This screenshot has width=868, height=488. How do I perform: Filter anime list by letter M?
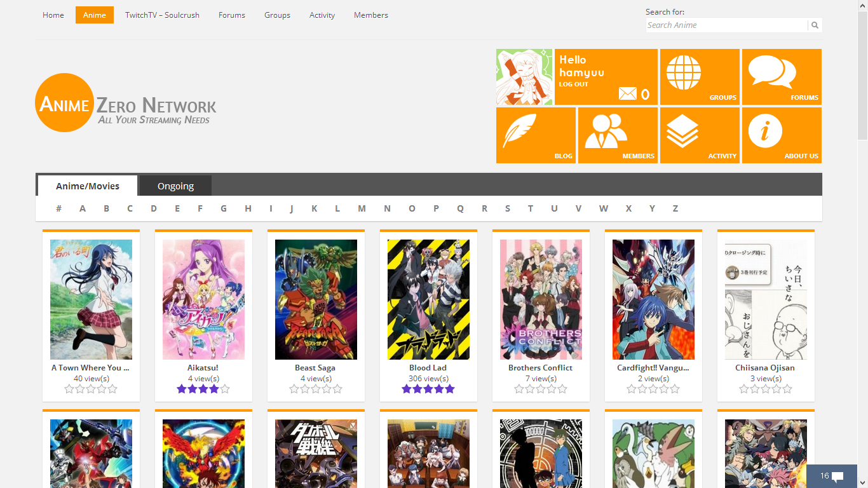pos(362,208)
